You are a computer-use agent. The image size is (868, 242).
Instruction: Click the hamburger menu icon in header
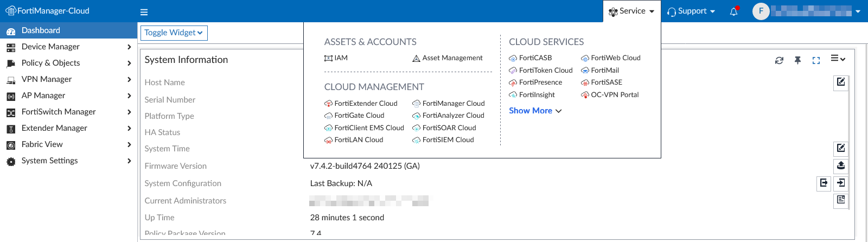coord(144,12)
